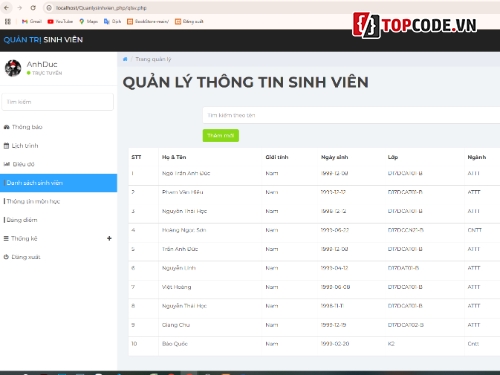Select Nguyễn Thái Học in row 8
The image size is (500, 375).
coord(184,306)
